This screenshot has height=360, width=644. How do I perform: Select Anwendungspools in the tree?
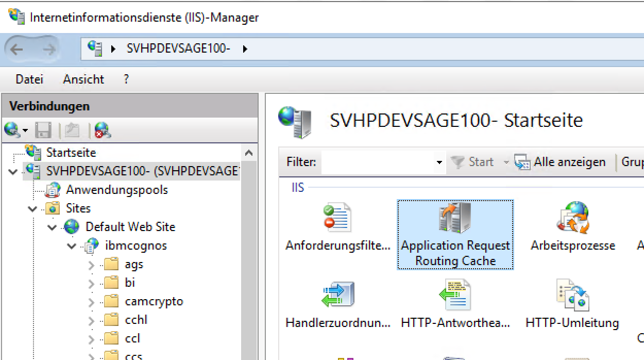pos(116,190)
